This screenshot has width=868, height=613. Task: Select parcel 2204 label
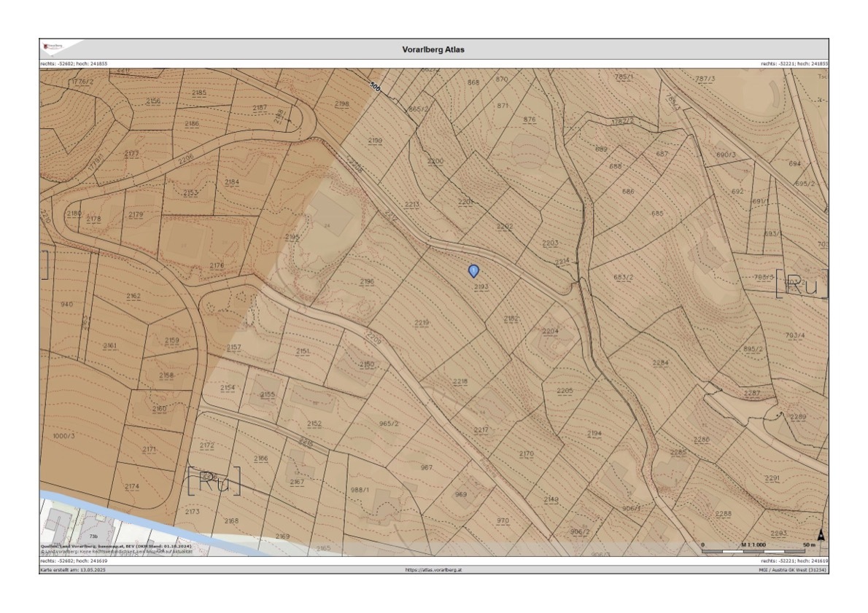(550, 331)
